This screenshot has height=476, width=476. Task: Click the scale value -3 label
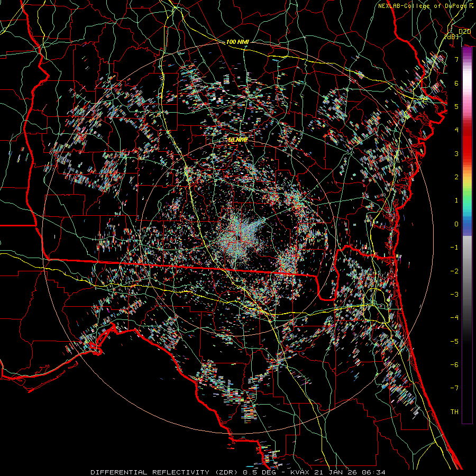point(454,294)
